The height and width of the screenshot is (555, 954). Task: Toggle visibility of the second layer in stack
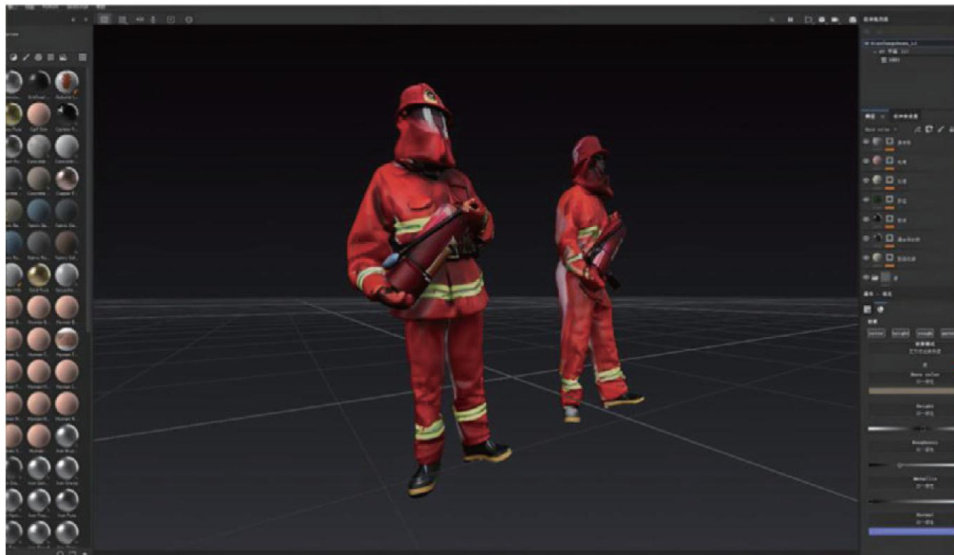pos(866,160)
